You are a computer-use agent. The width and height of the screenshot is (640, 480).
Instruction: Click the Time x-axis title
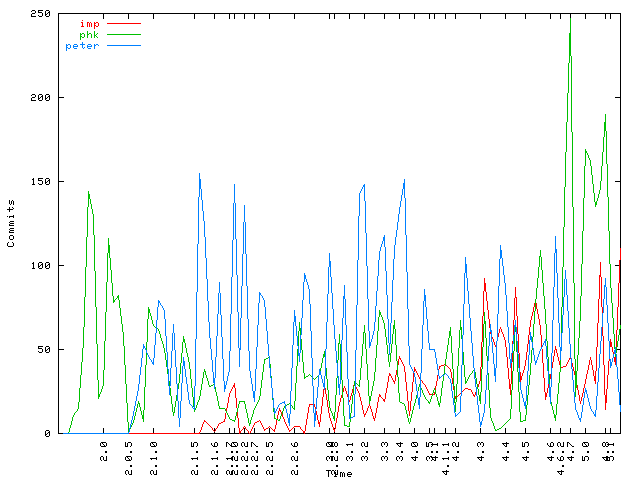tap(339, 473)
